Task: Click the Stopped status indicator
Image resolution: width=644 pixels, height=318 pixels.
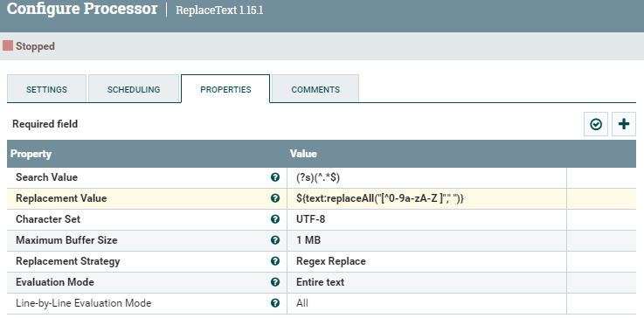Action: 29,46
